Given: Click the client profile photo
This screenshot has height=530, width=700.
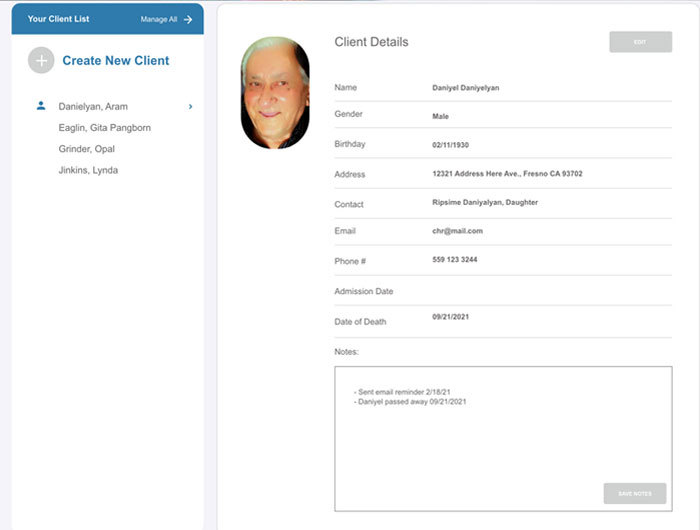Looking at the screenshot, I should pos(275,93).
